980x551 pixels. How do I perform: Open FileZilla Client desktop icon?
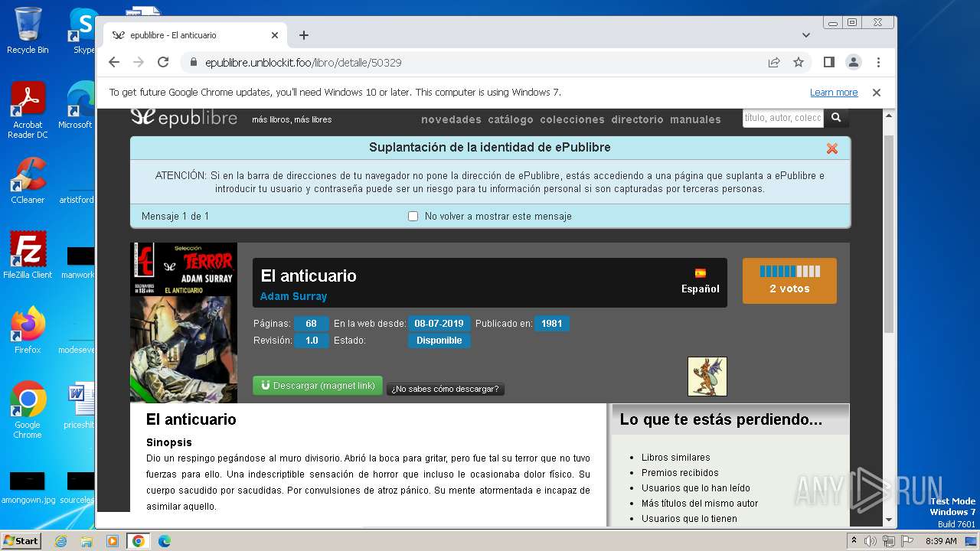pyautogui.click(x=28, y=256)
